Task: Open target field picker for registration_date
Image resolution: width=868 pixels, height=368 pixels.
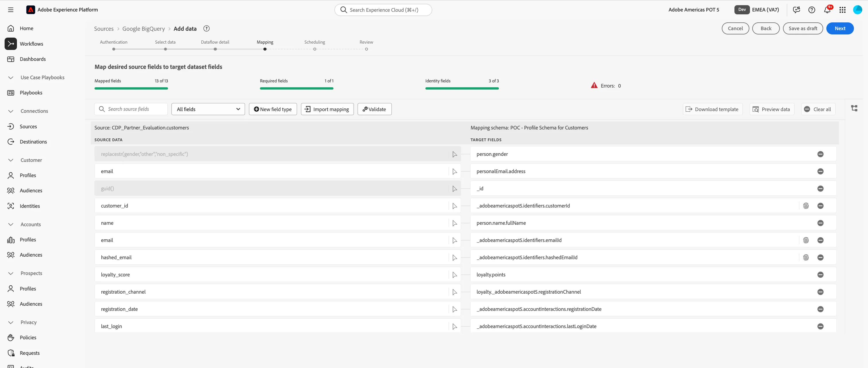Action: pos(455,309)
